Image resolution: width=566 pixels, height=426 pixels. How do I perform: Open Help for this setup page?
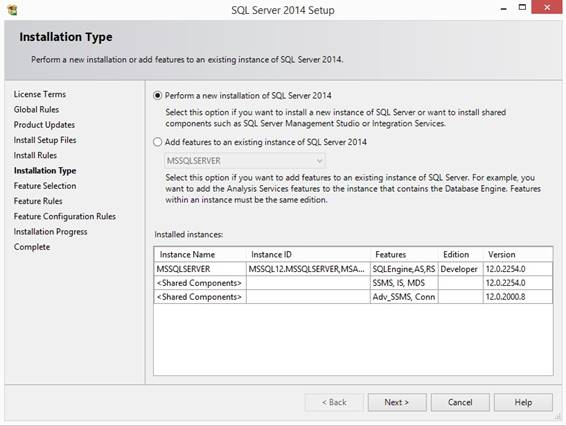[523, 402]
